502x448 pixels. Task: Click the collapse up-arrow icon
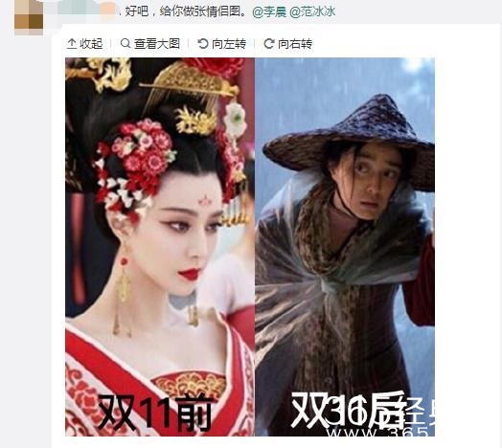pos(72,43)
